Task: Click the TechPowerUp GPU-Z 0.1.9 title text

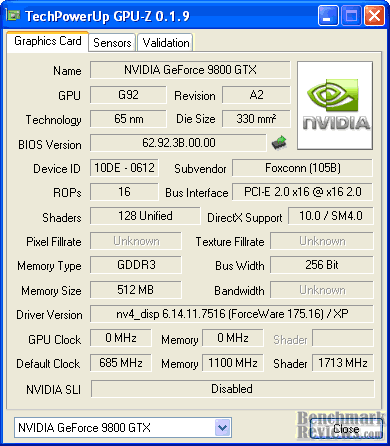Action: click(107, 16)
